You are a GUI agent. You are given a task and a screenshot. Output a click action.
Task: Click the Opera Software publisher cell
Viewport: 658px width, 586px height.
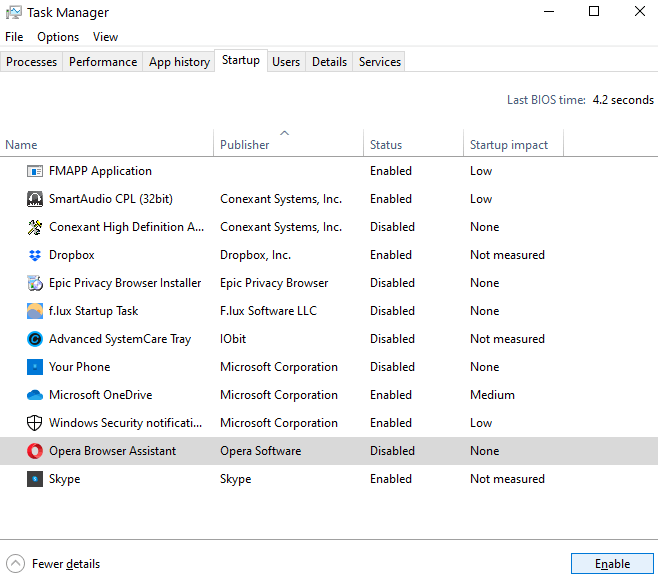(x=261, y=451)
